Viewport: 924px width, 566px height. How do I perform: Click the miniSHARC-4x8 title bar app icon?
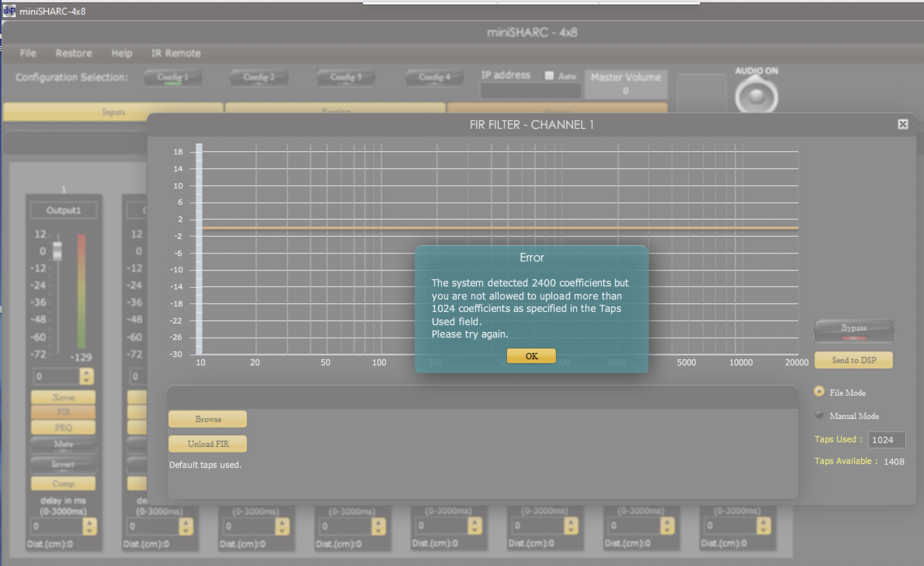9,11
